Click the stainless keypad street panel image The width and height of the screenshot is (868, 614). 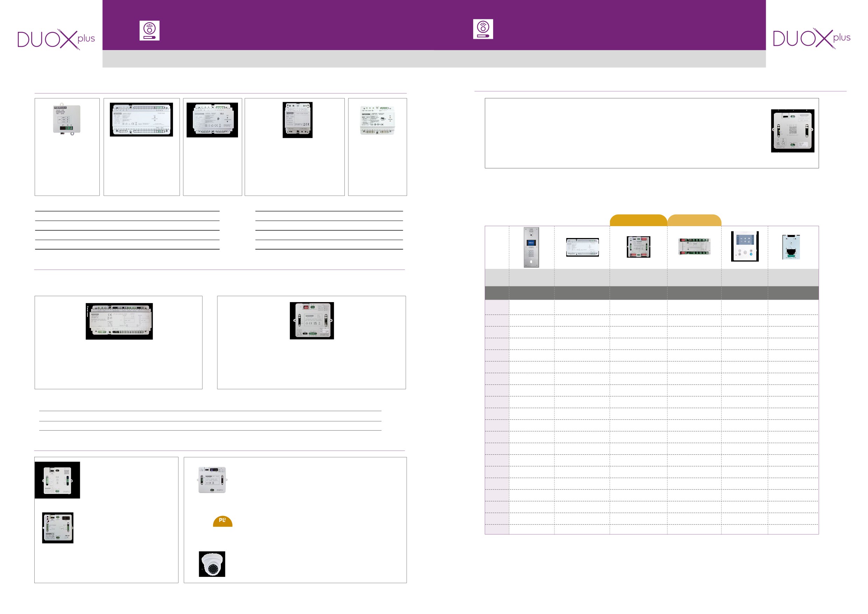pos(531,247)
